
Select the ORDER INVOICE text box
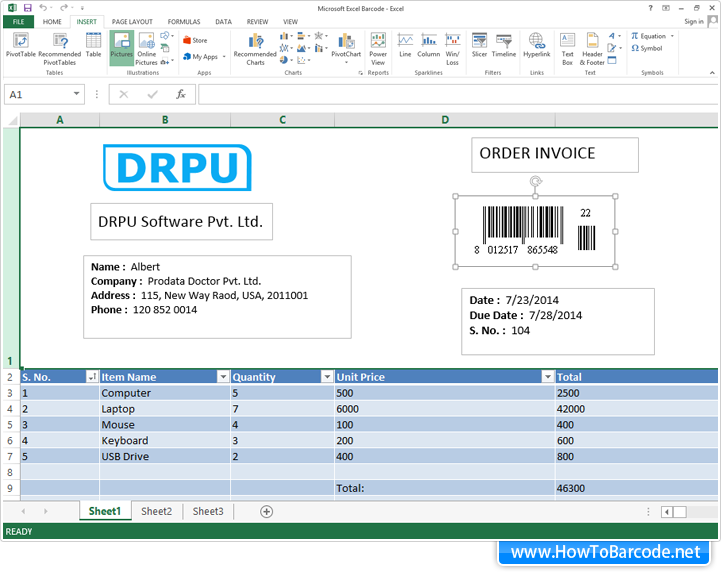click(x=555, y=155)
